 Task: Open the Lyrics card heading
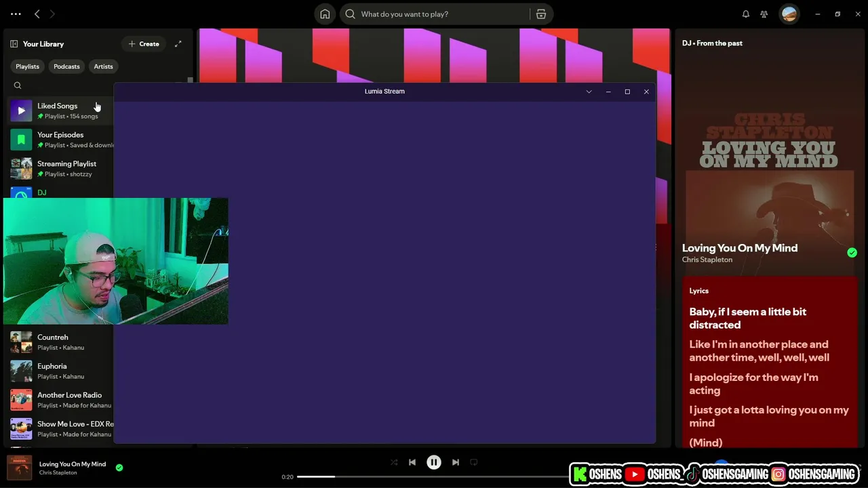pyautogui.click(x=699, y=291)
